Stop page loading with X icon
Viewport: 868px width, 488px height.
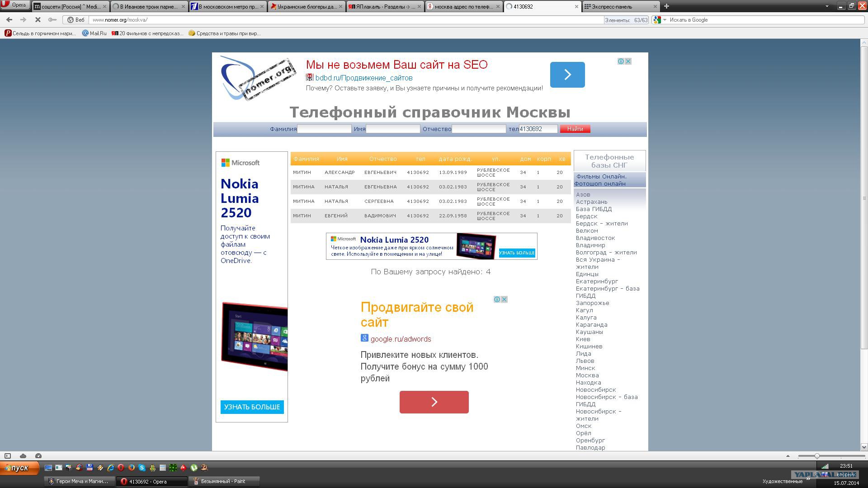click(x=38, y=20)
